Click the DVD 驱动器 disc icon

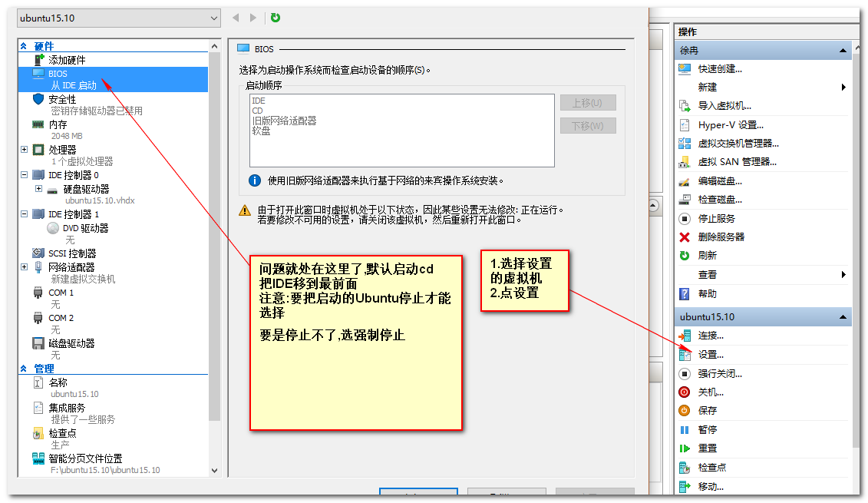tap(53, 228)
